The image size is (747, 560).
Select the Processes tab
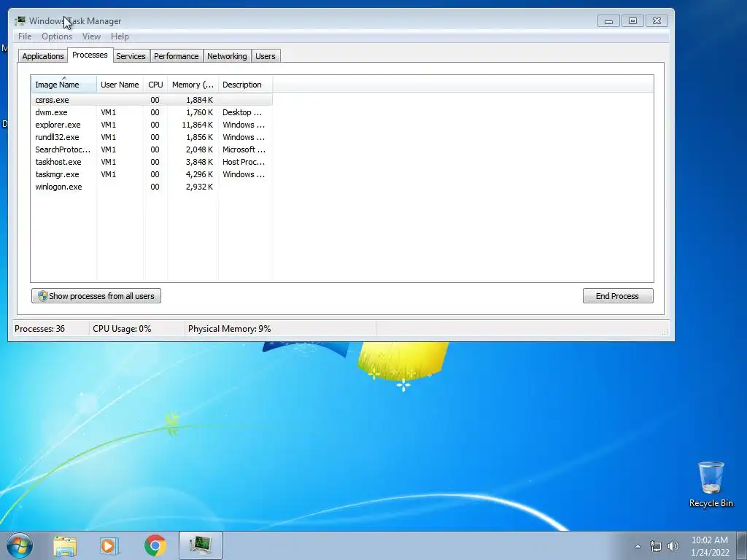pyautogui.click(x=90, y=55)
